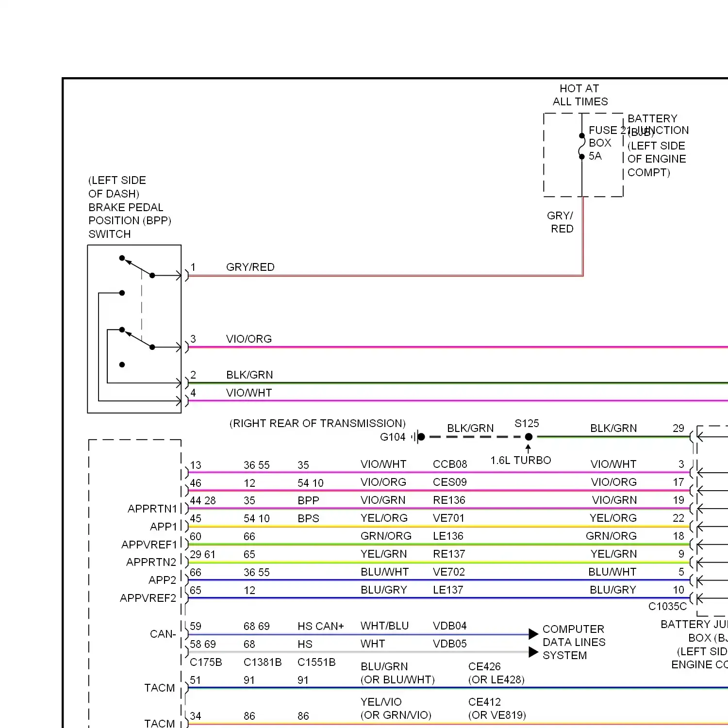Image resolution: width=728 pixels, height=728 pixels.
Task: Click pin 22 on connector C1035C
Action: coord(678,518)
